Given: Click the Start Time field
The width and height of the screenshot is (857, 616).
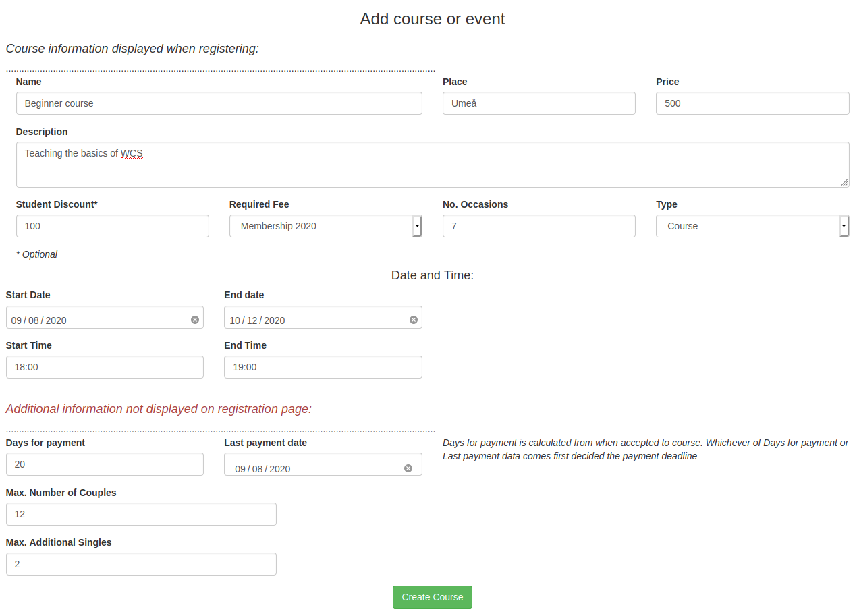Looking at the screenshot, I should (105, 367).
